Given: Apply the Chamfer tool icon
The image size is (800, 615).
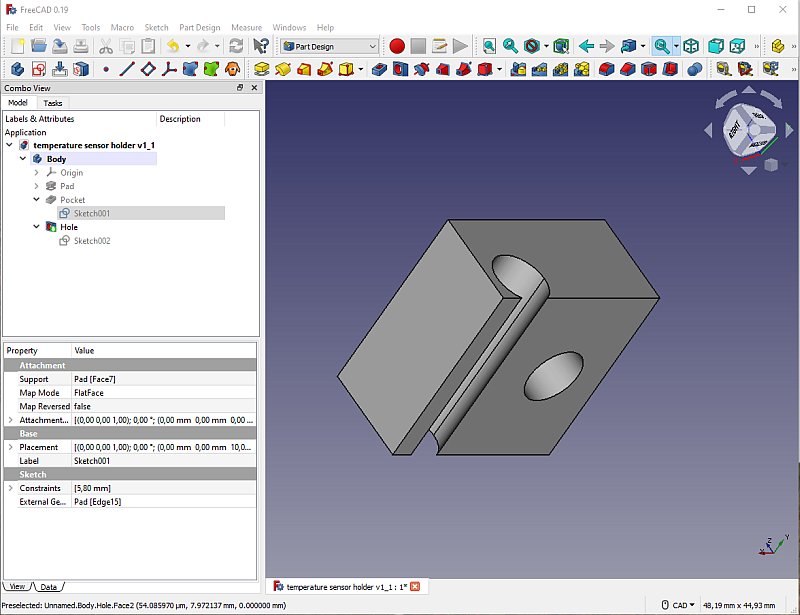Looking at the screenshot, I should pos(628,69).
